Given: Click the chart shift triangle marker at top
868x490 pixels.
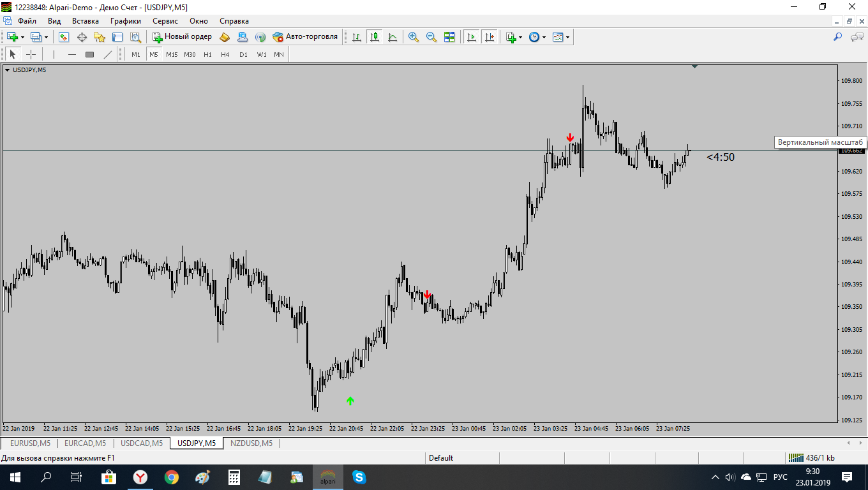Looking at the screenshot, I should (x=694, y=66).
